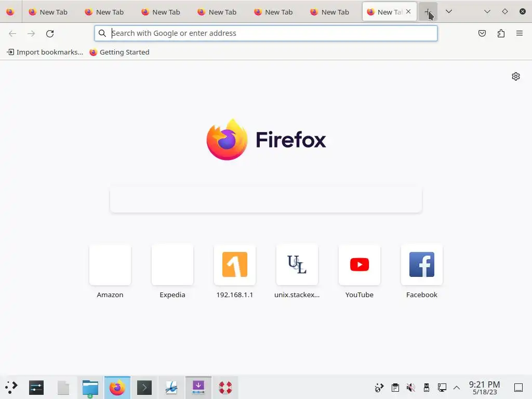Image resolution: width=532 pixels, height=399 pixels.
Task: Click blank document icon in taskbar
Action: [x=63, y=388]
